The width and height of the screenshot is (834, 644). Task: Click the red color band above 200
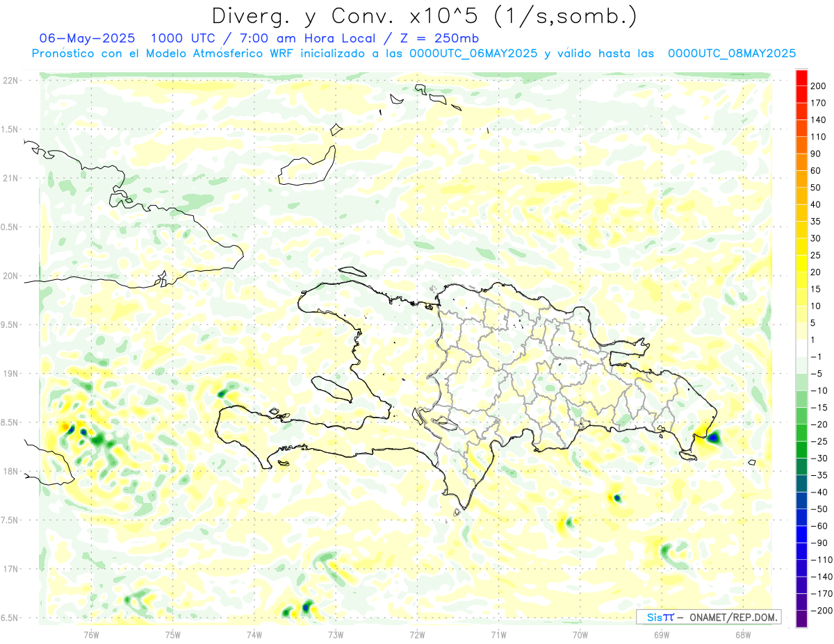tap(801, 78)
